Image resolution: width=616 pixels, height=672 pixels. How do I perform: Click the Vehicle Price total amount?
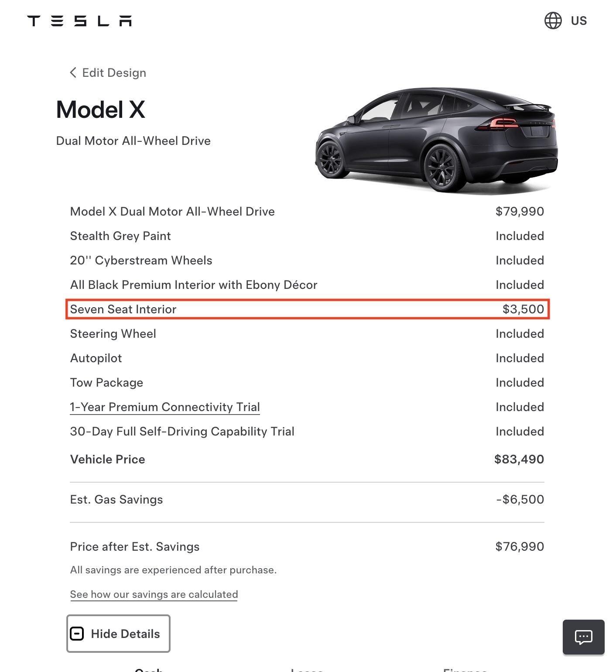(519, 459)
